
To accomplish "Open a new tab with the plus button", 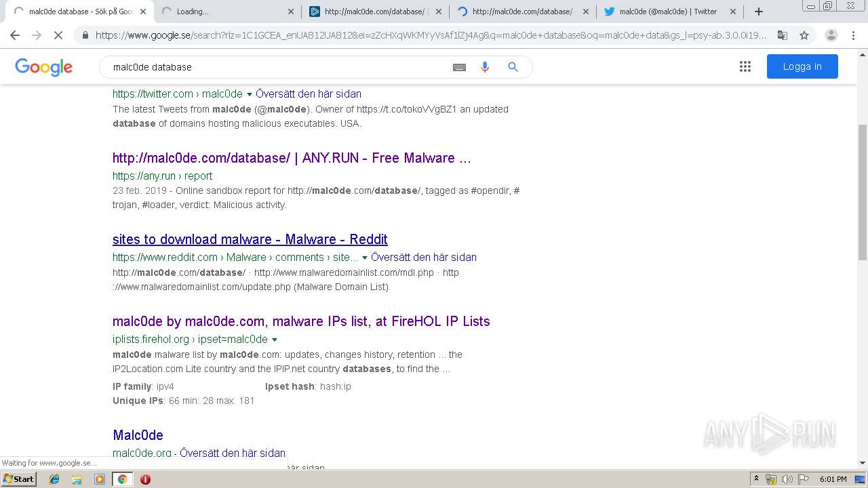I will 759,12.
